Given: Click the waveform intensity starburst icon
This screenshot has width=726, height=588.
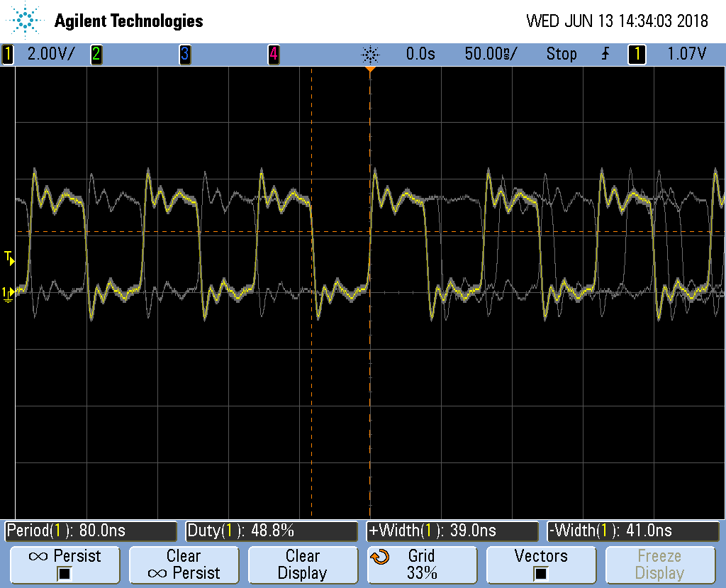Looking at the screenshot, I should click(x=369, y=54).
